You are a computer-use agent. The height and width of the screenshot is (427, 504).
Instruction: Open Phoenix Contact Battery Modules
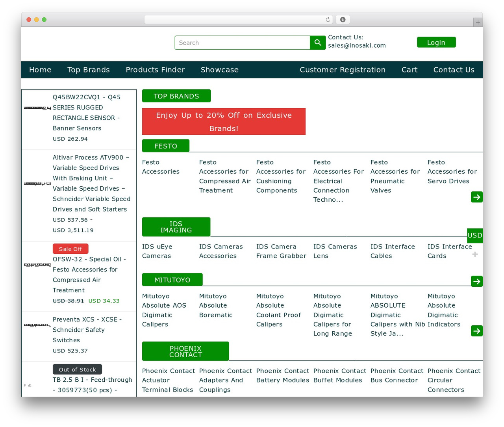[283, 375]
